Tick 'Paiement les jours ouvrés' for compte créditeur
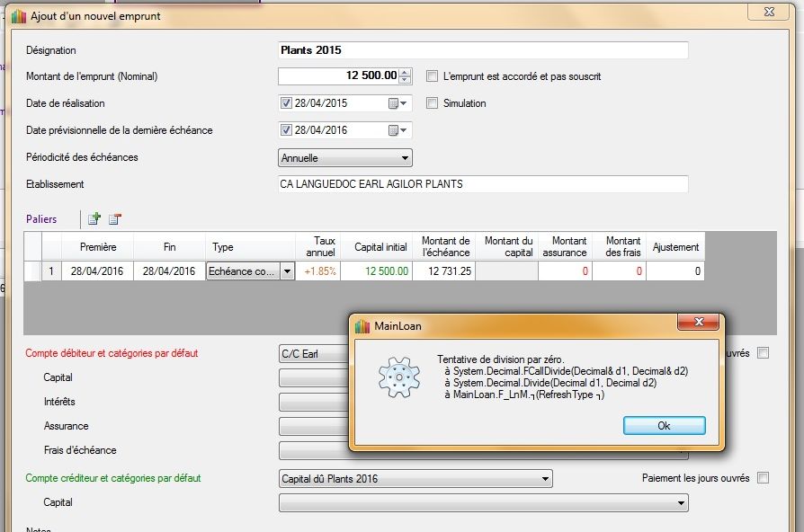 (x=763, y=478)
